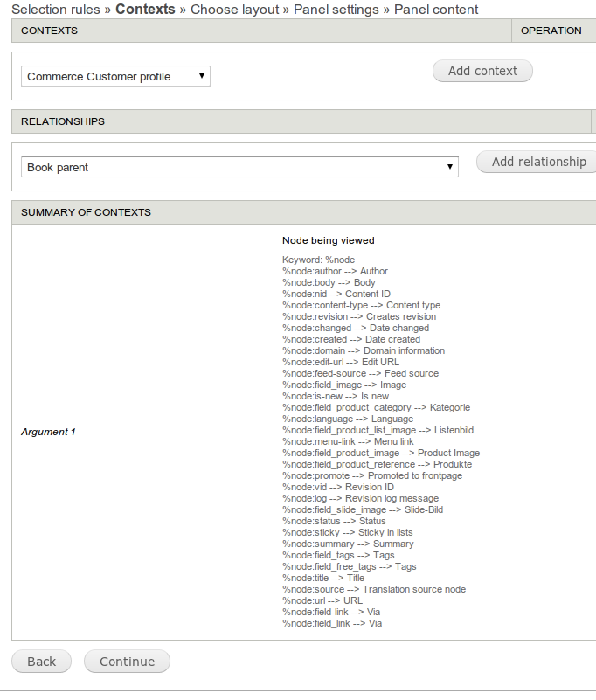The height and width of the screenshot is (700, 596).
Task: Click the Operation column header
Action: coord(551,31)
